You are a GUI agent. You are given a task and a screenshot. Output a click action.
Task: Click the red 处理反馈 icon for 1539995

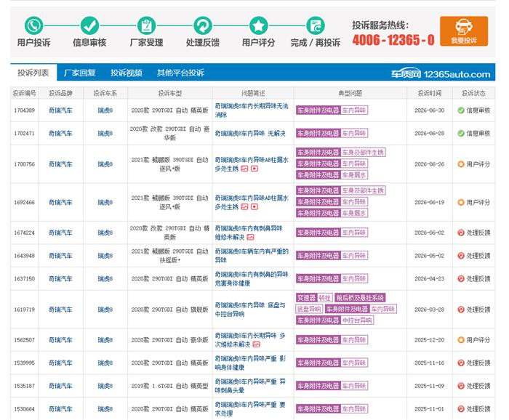click(461, 363)
